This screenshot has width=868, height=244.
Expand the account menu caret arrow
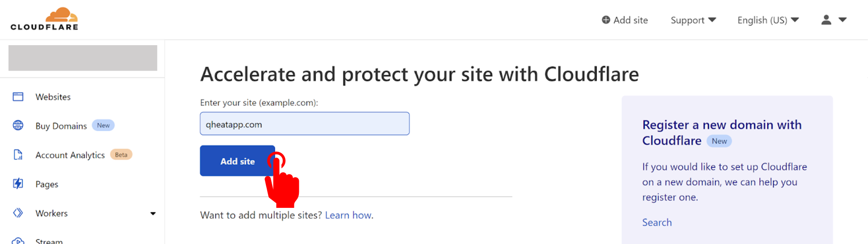[843, 20]
